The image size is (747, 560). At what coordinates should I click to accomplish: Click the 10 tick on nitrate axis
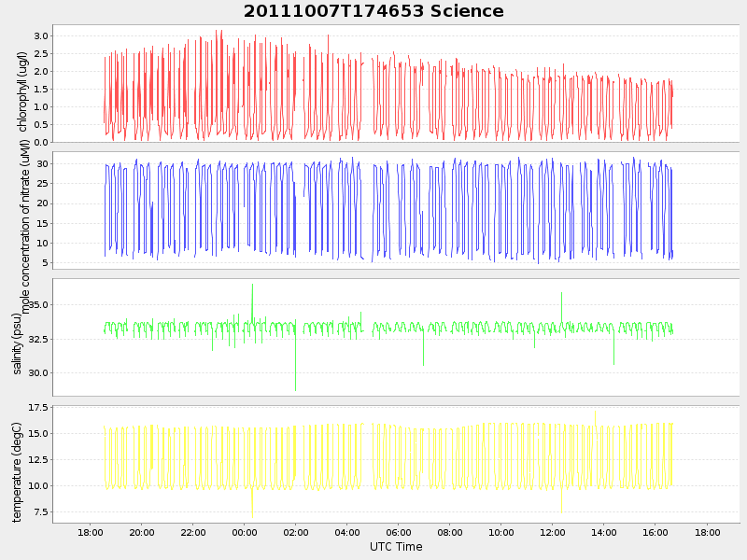[x=43, y=244]
